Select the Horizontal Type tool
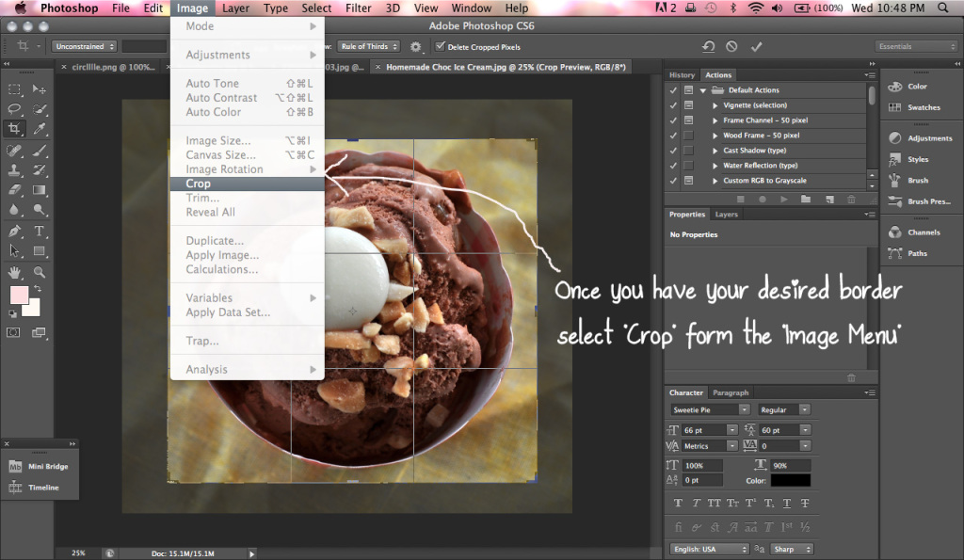The height and width of the screenshot is (560, 964). coord(40,232)
